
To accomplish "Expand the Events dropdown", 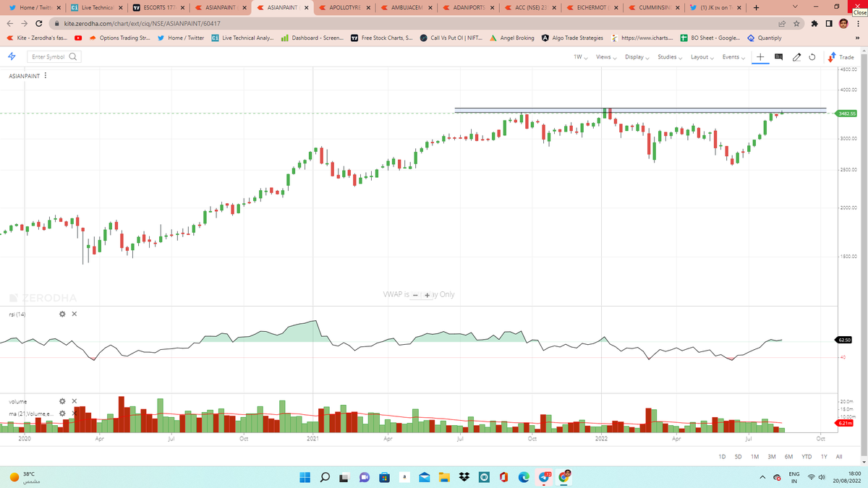I will point(733,57).
